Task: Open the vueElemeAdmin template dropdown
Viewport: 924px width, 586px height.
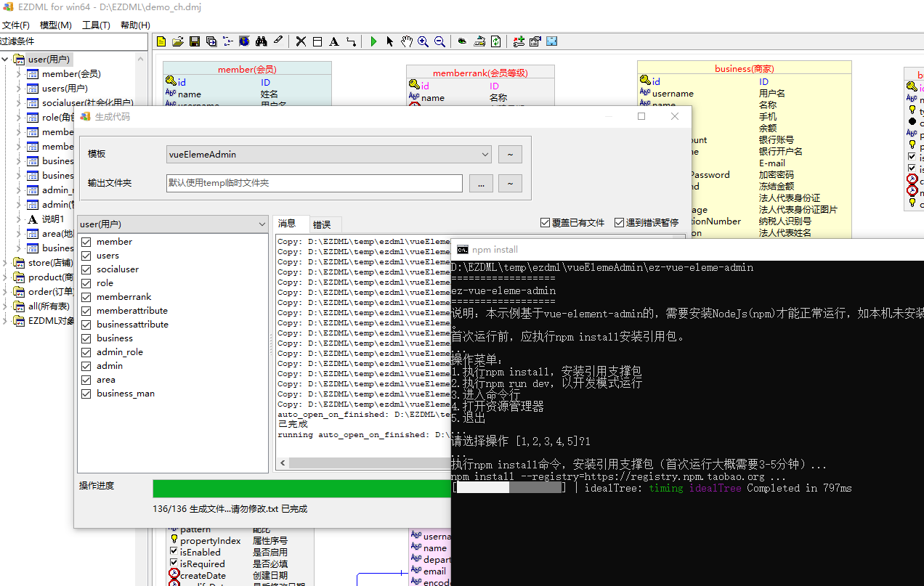Action: tap(485, 154)
